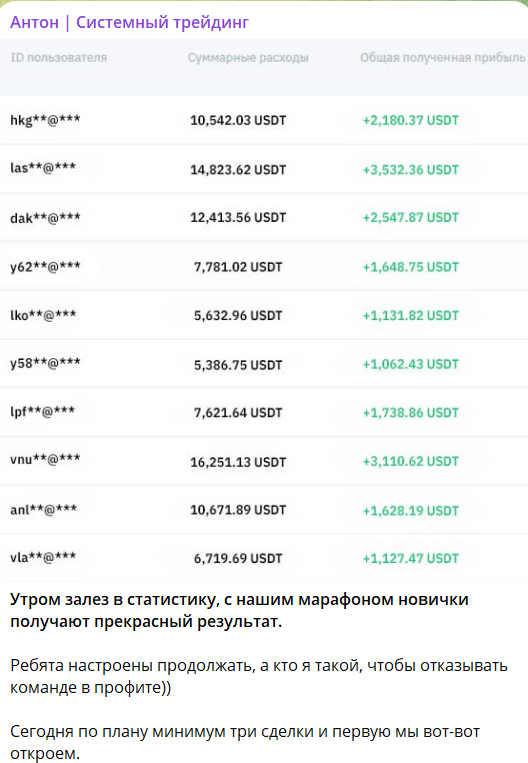528x763 pixels.
Task: Click the sentence about минимум три сделки
Action: point(245,742)
